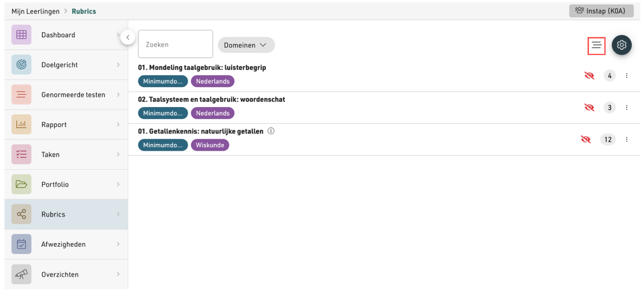
Task: Toggle visibility of Taalsysteem woordenschat rubric
Action: pos(589,107)
